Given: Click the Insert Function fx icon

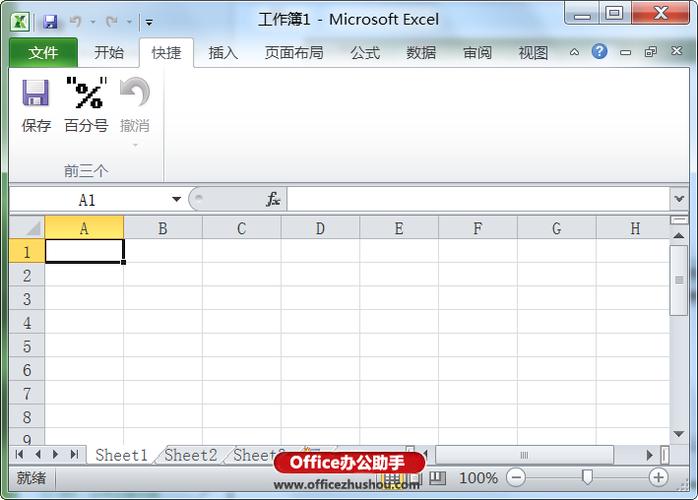Looking at the screenshot, I should coord(273,199).
